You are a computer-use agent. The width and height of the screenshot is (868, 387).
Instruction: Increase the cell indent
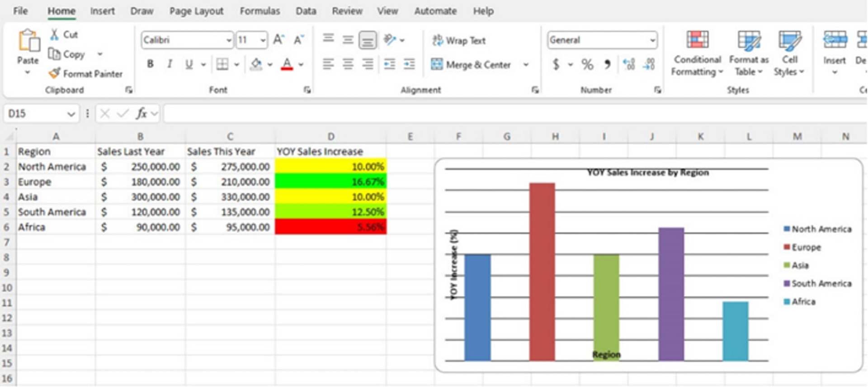point(409,64)
